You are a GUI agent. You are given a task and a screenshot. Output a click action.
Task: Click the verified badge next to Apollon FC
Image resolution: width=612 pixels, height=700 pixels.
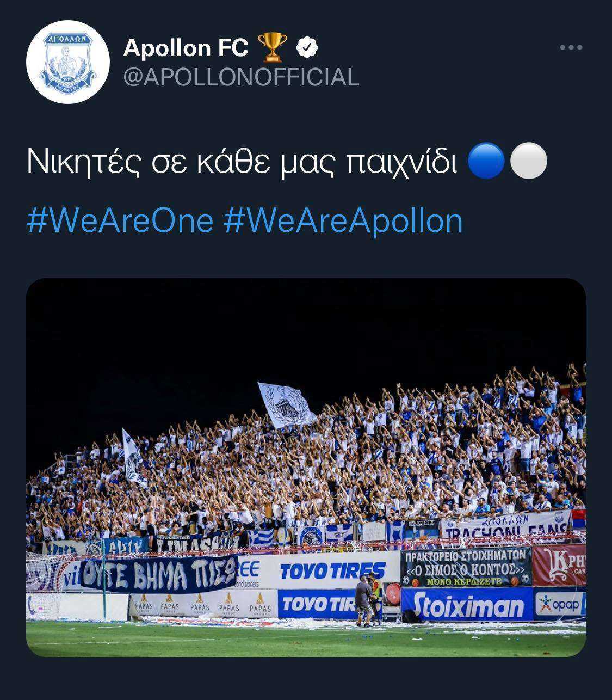click(307, 48)
